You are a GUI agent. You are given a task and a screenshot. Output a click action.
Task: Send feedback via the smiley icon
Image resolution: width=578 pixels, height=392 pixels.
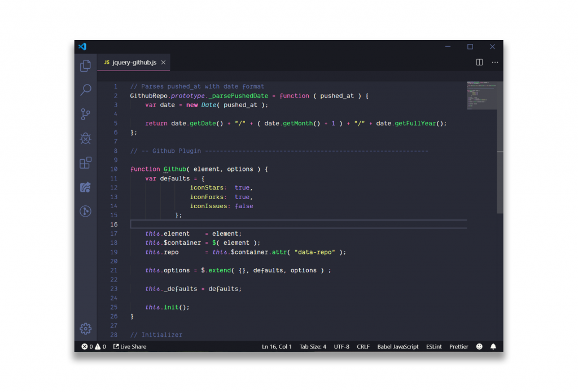478,346
